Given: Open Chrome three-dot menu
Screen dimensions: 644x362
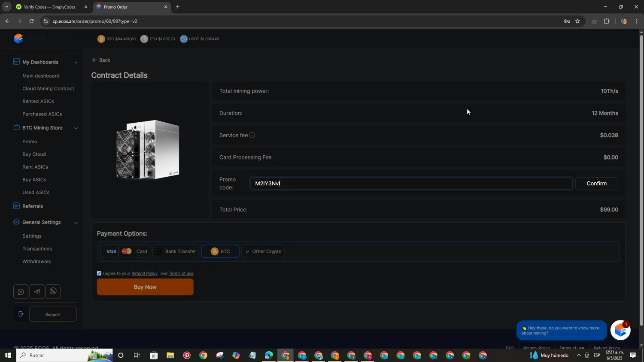Looking at the screenshot, I should [x=637, y=21].
